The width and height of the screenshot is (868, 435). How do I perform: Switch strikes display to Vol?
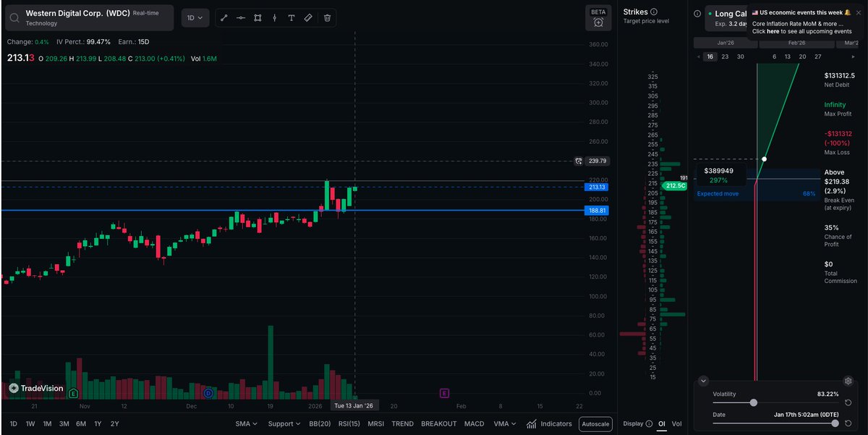click(677, 423)
